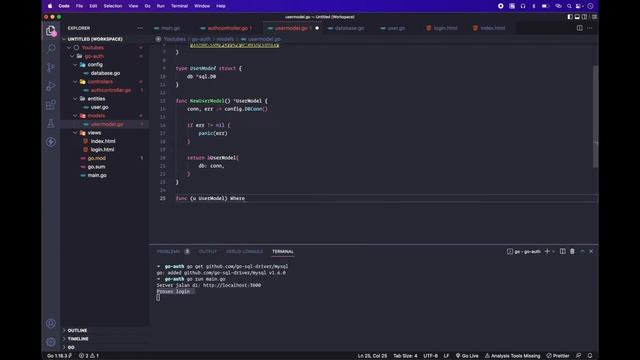Split the terminal panel
This screenshot has width=640, height=360.
tap(562, 251)
